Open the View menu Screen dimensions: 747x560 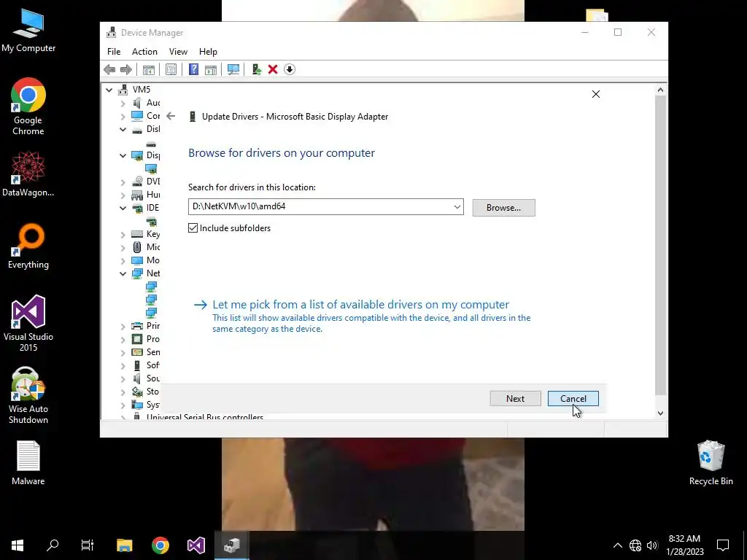coord(178,52)
